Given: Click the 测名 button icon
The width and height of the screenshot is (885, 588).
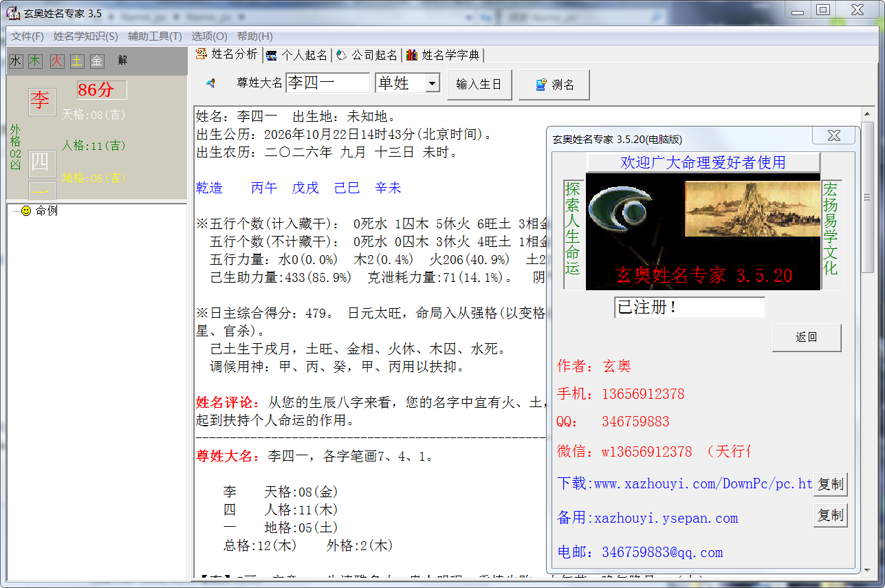Looking at the screenshot, I should pos(542,84).
